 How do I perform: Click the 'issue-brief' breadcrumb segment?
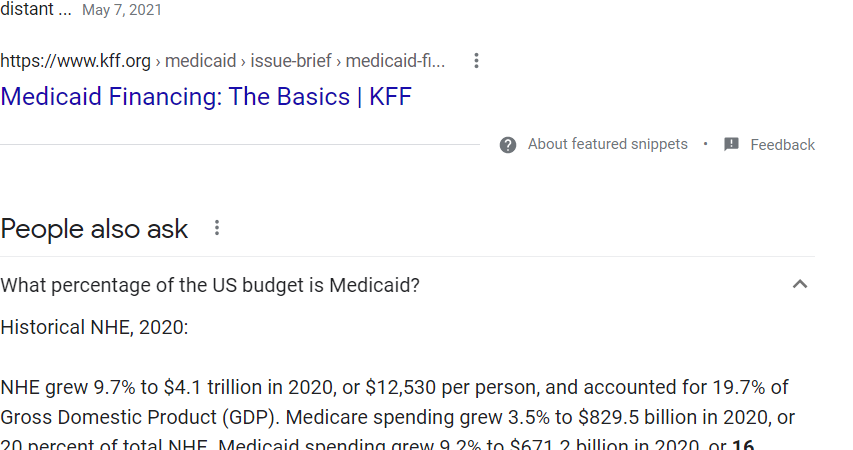290,61
